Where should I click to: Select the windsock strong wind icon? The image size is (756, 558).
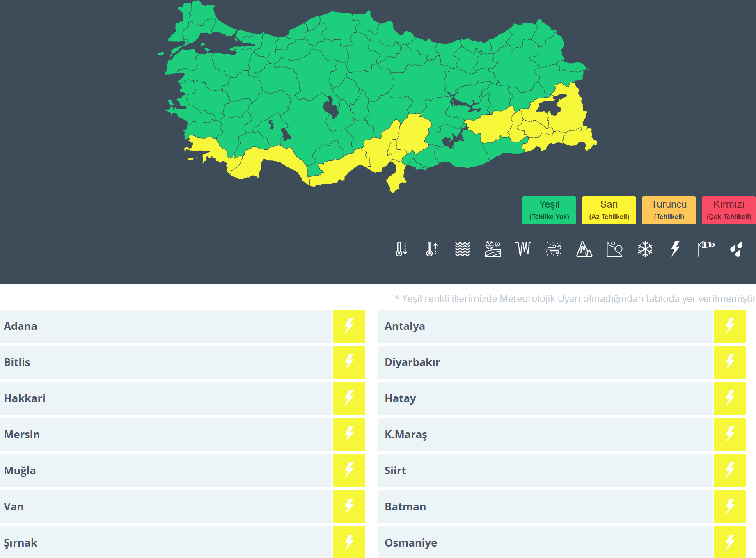click(x=706, y=249)
